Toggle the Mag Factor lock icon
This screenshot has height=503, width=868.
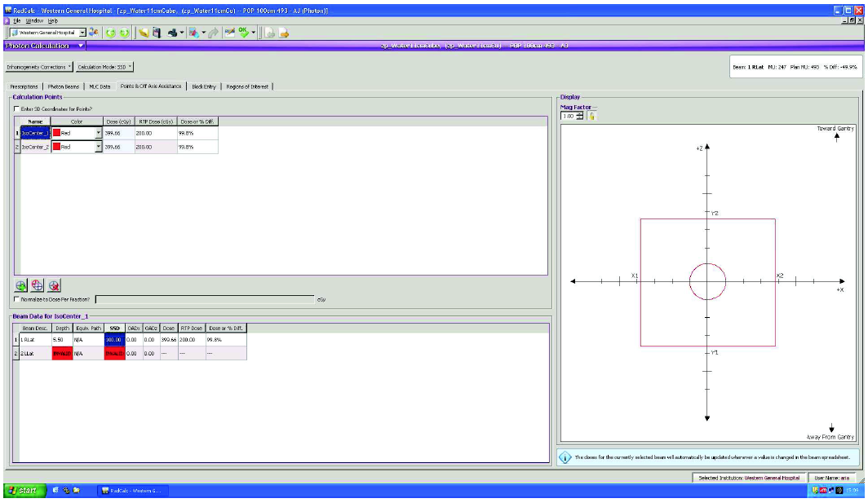click(591, 117)
